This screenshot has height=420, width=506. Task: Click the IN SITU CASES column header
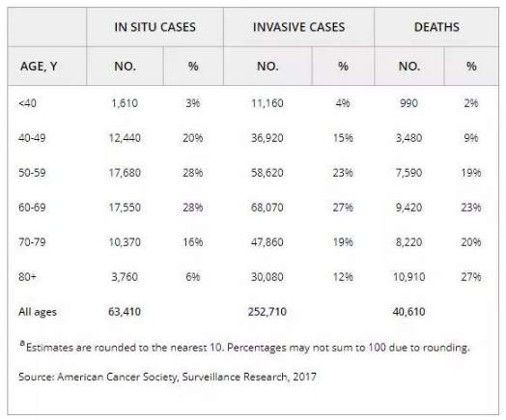point(155,27)
